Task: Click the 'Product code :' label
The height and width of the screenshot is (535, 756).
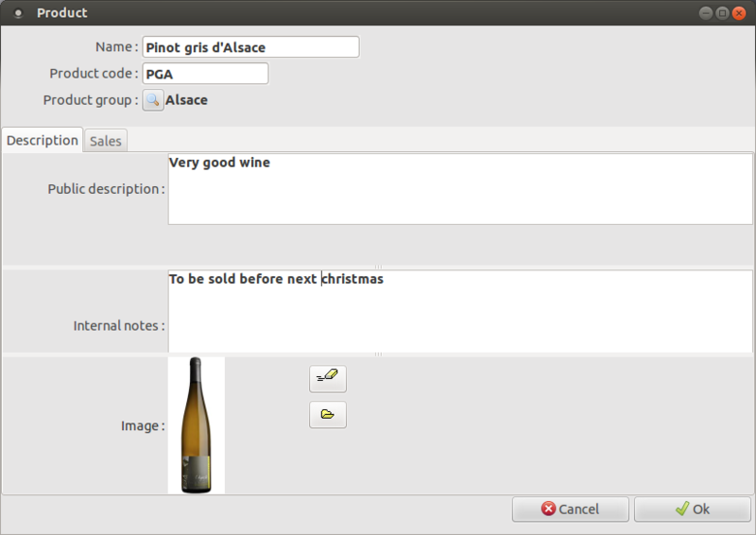Action: click(x=94, y=74)
